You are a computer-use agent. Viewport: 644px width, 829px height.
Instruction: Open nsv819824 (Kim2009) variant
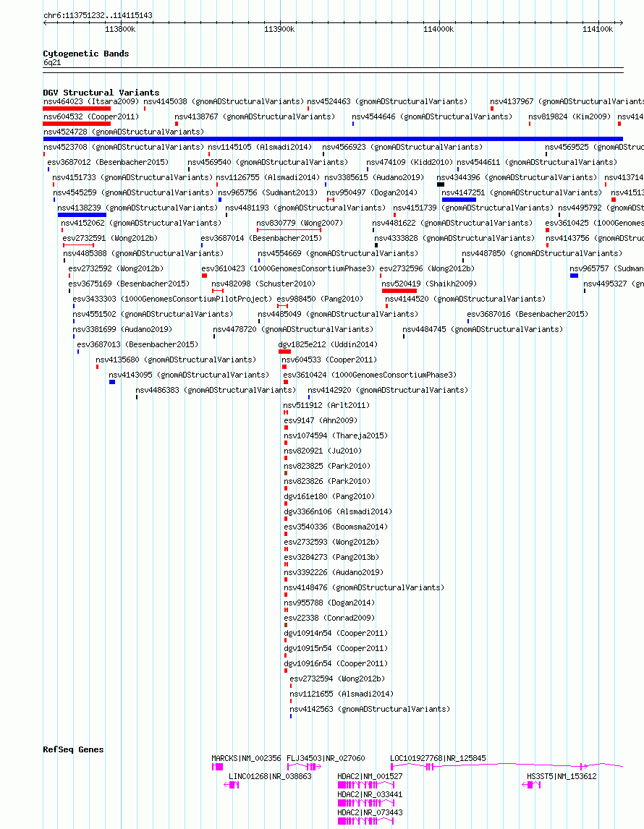570,117
